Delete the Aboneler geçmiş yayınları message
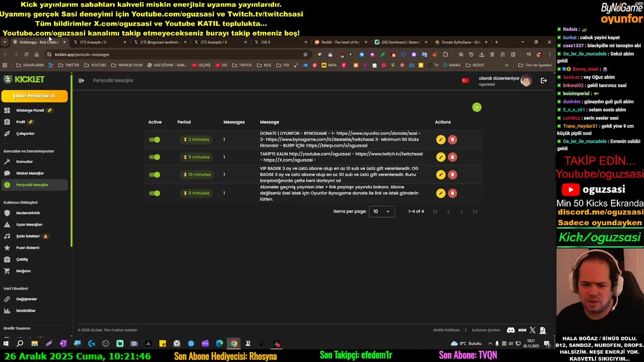Screen dimensions: 644x362 click(452, 193)
